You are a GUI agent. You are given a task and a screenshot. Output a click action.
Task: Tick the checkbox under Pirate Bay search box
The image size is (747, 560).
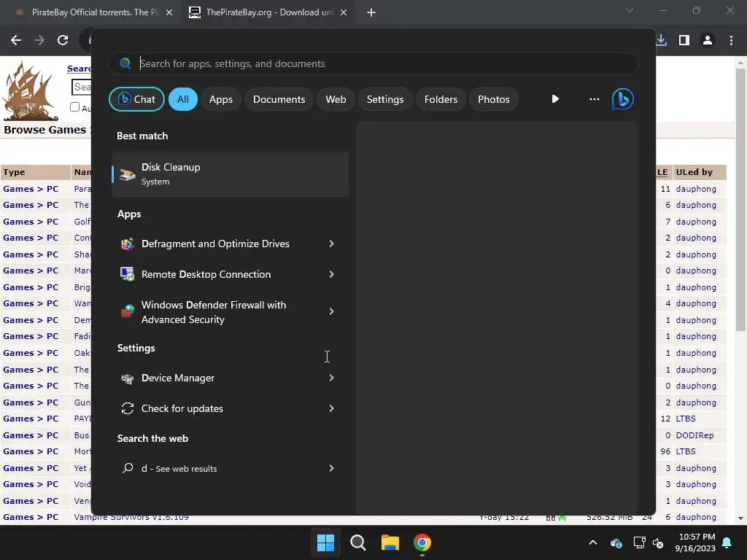coord(75,107)
